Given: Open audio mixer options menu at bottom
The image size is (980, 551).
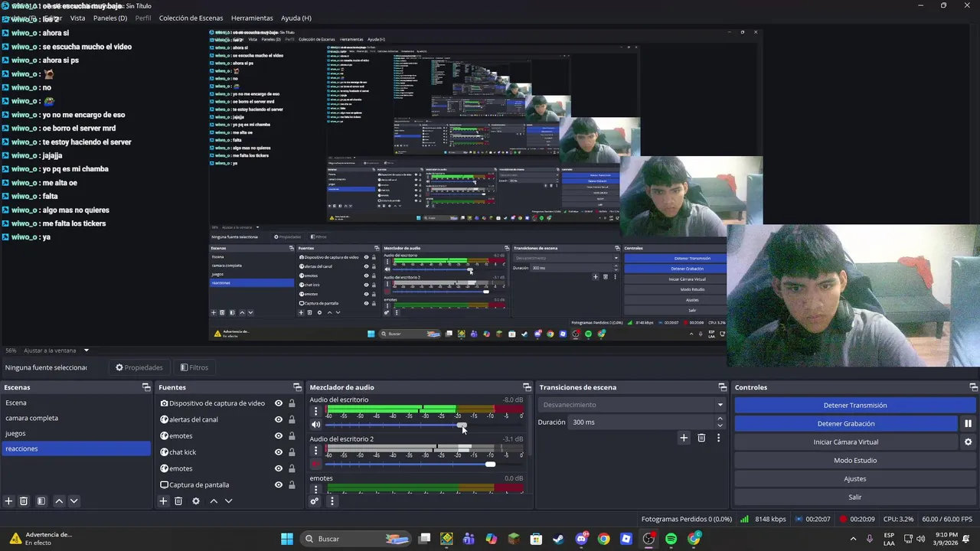Looking at the screenshot, I should point(332,501).
